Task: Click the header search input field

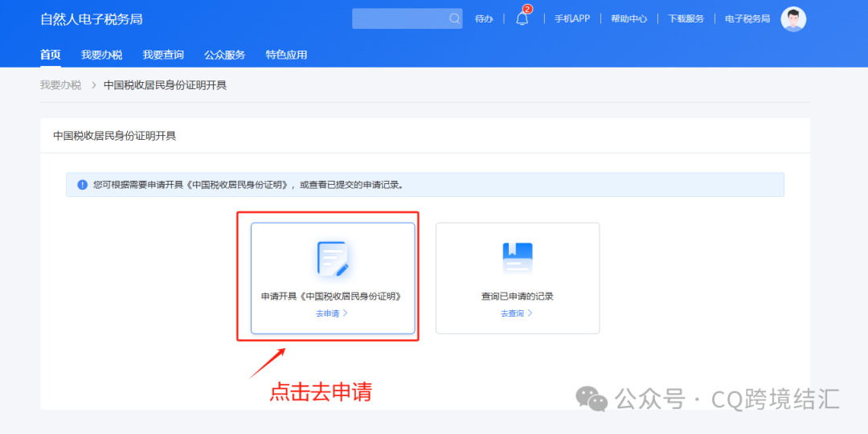Action: click(407, 18)
